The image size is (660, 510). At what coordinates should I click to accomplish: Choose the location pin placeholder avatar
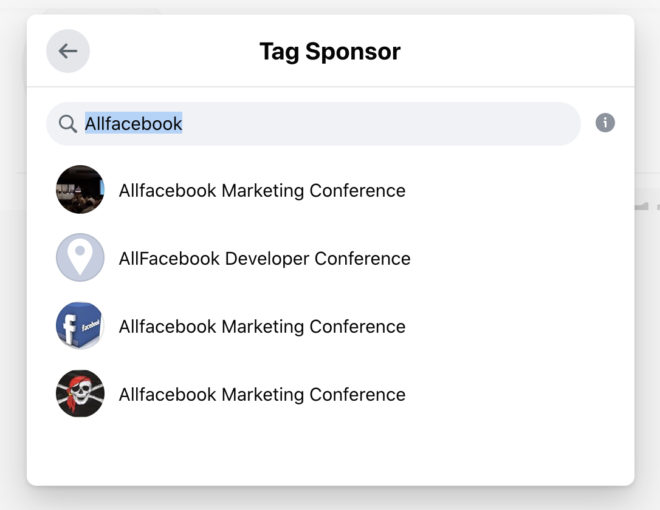(80, 258)
